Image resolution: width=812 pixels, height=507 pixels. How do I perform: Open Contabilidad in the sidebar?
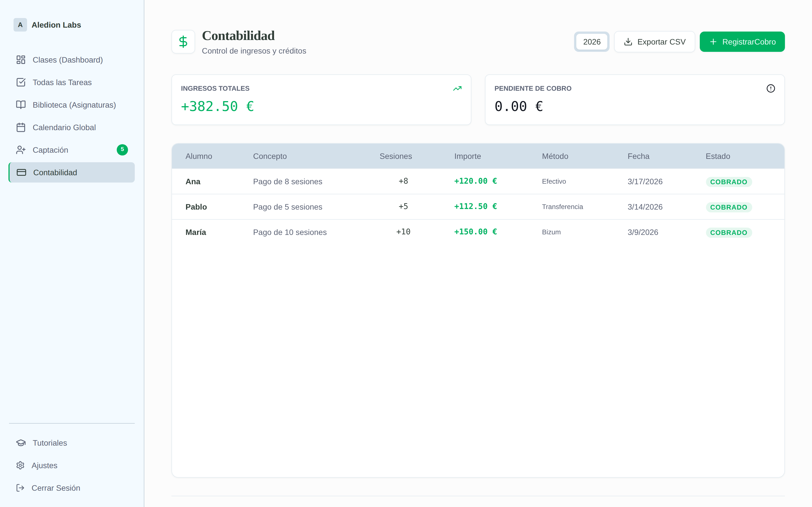pyautogui.click(x=72, y=172)
